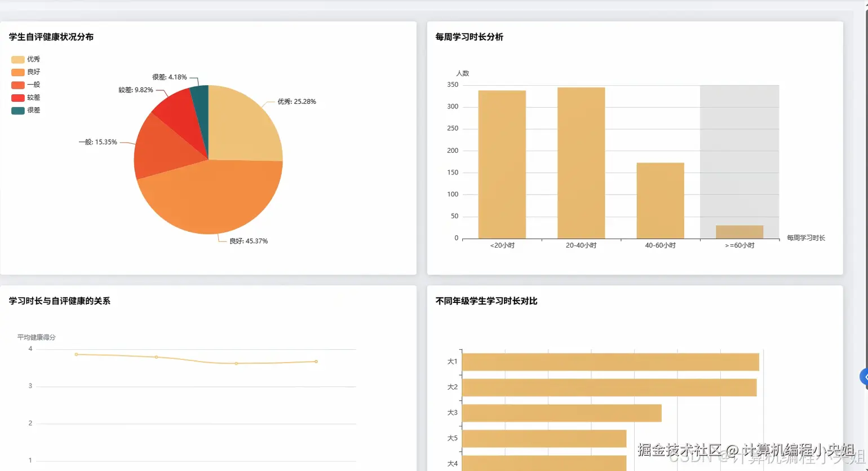Toggle the 良好 legend item
868x471 pixels.
(x=26, y=72)
